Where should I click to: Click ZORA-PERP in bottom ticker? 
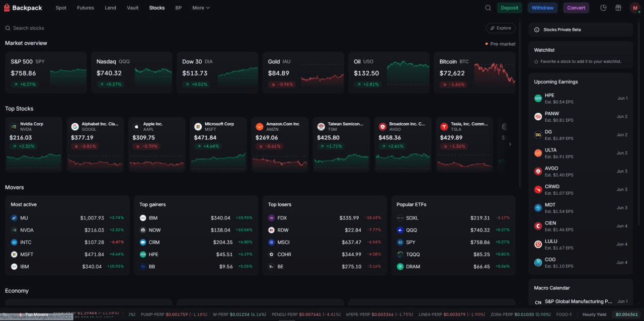point(521,314)
